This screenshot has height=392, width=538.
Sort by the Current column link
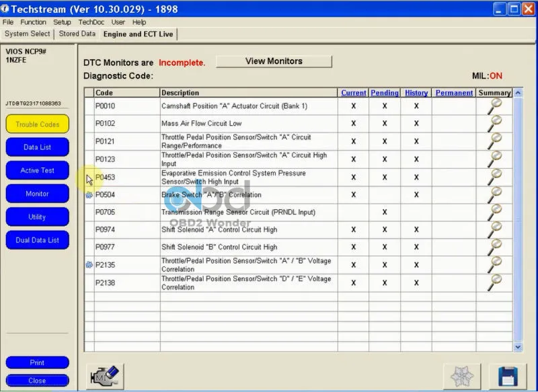pyautogui.click(x=354, y=93)
